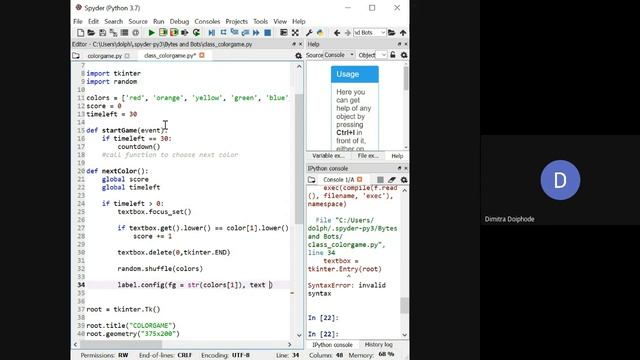
Task: Click the editor horizontal scrollbar thumb
Action: tap(121, 344)
